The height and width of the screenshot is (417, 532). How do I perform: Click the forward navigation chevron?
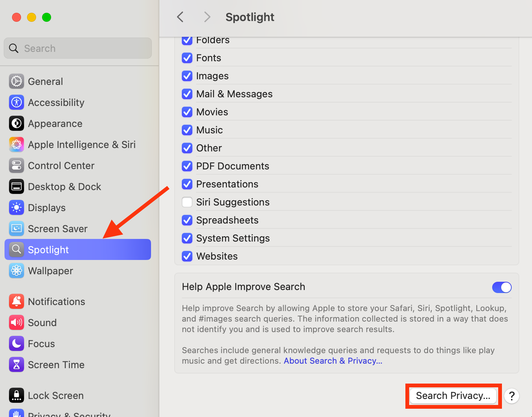tap(207, 17)
